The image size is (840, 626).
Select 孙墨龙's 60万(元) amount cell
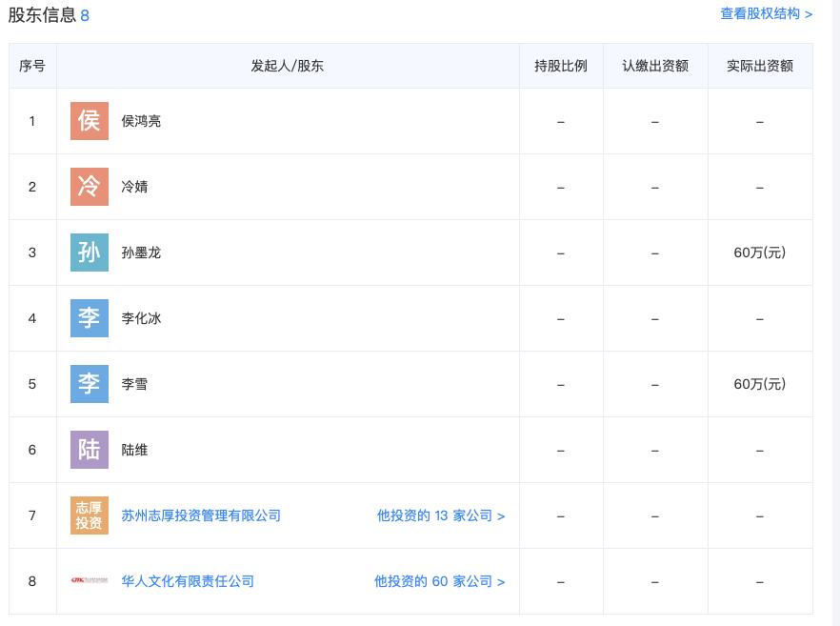tap(759, 252)
